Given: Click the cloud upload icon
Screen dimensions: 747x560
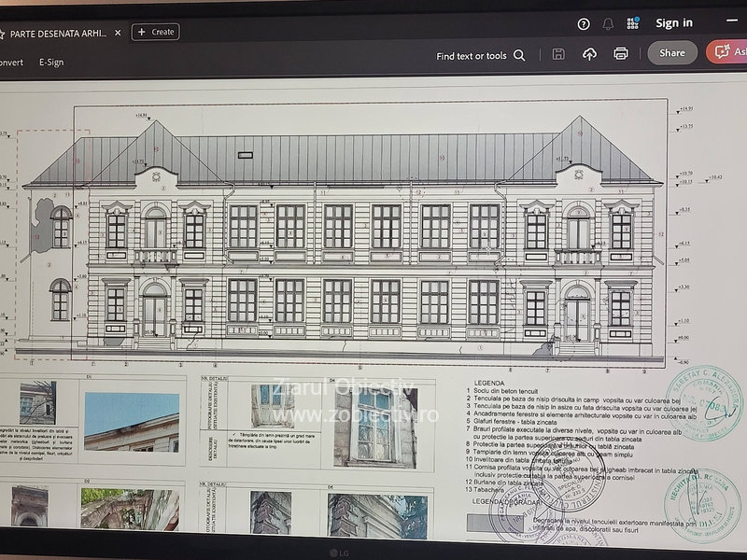Looking at the screenshot, I should click(589, 54).
